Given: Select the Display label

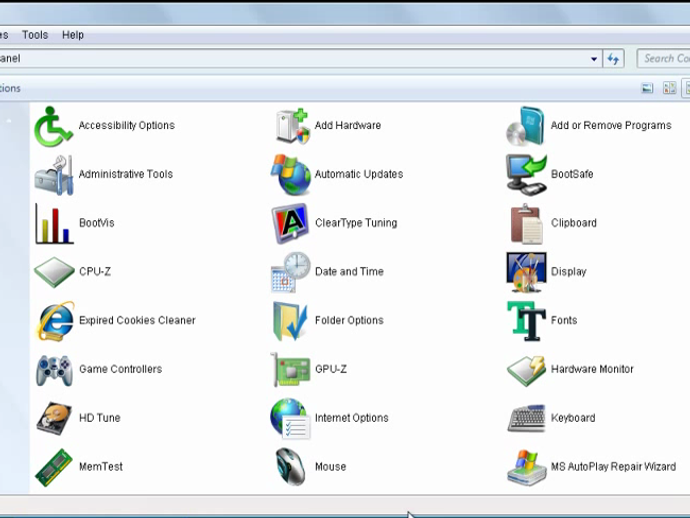Looking at the screenshot, I should click(569, 272).
